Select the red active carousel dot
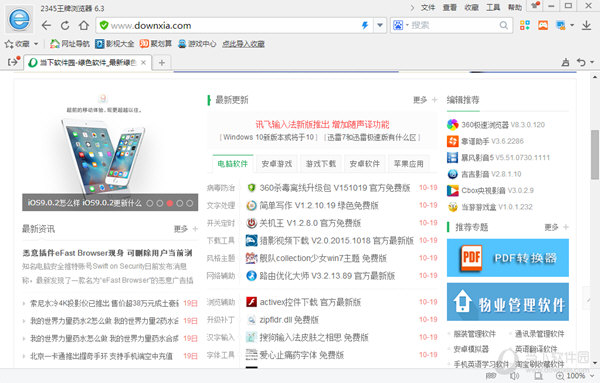Screen dimensions: 600x383 pyautogui.click(x=170, y=203)
